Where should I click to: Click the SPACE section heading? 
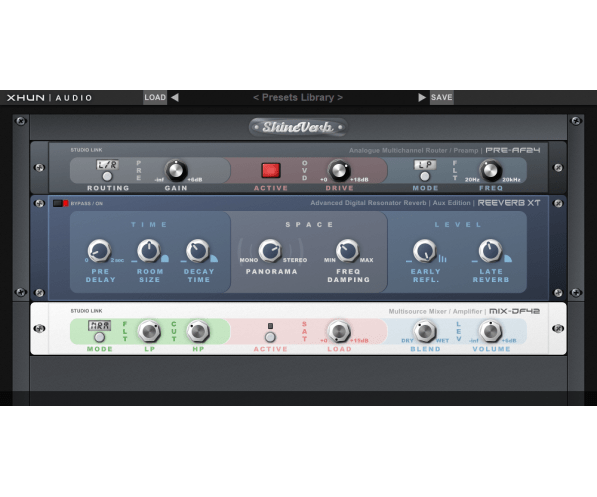310,225
